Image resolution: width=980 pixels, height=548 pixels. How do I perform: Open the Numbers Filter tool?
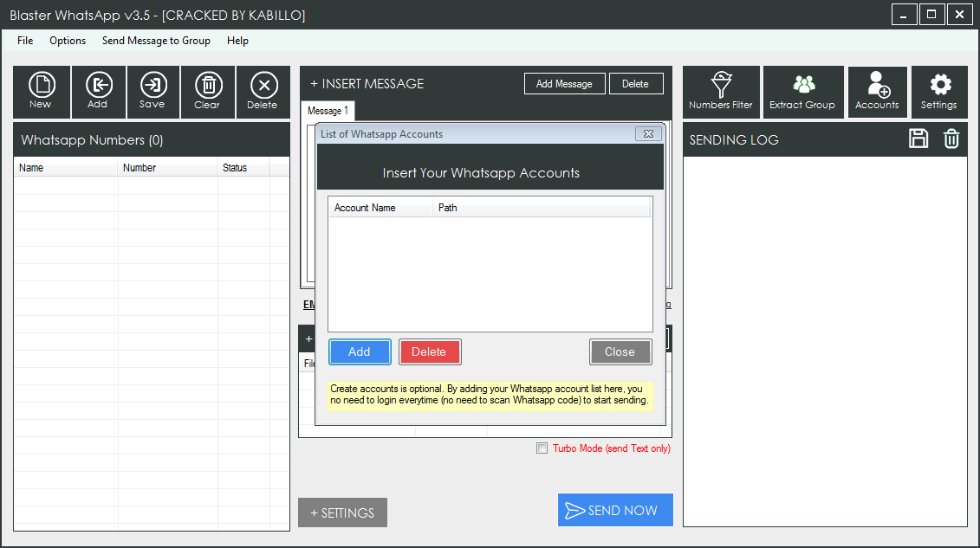pos(721,92)
